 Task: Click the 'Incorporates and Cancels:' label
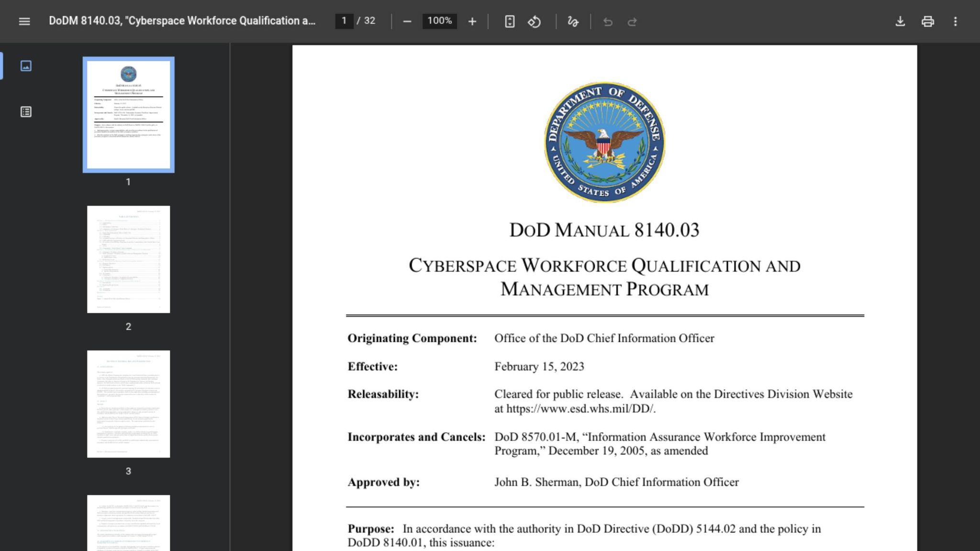point(416,437)
